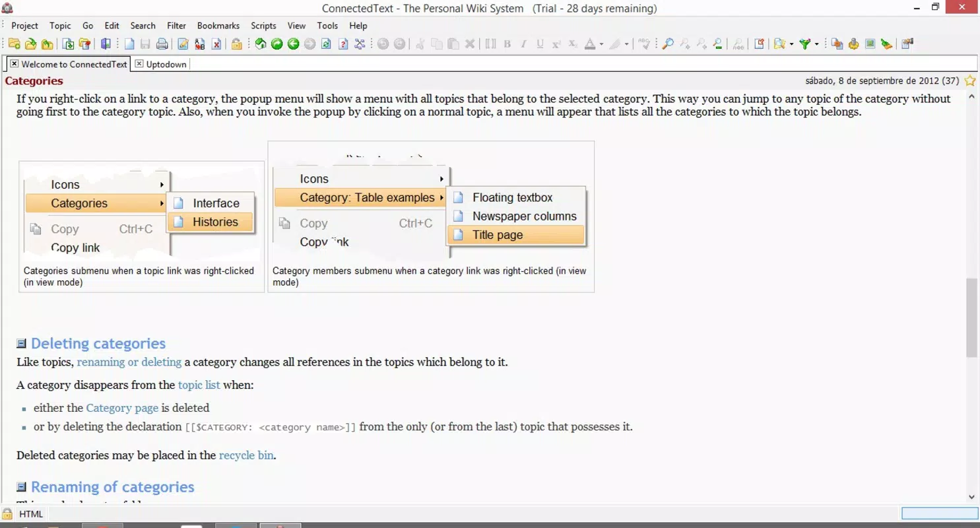Image resolution: width=980 pixels, height=528 pixels.
Task: Click the date 'sábado, 8 de septiembre de 2012'
Action: 872,81
